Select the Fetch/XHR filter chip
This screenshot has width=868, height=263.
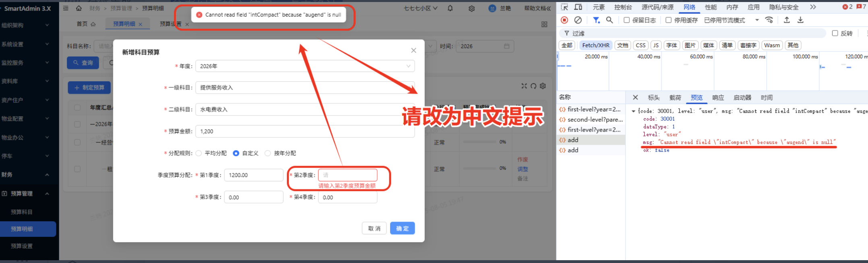tap(595, 45)
